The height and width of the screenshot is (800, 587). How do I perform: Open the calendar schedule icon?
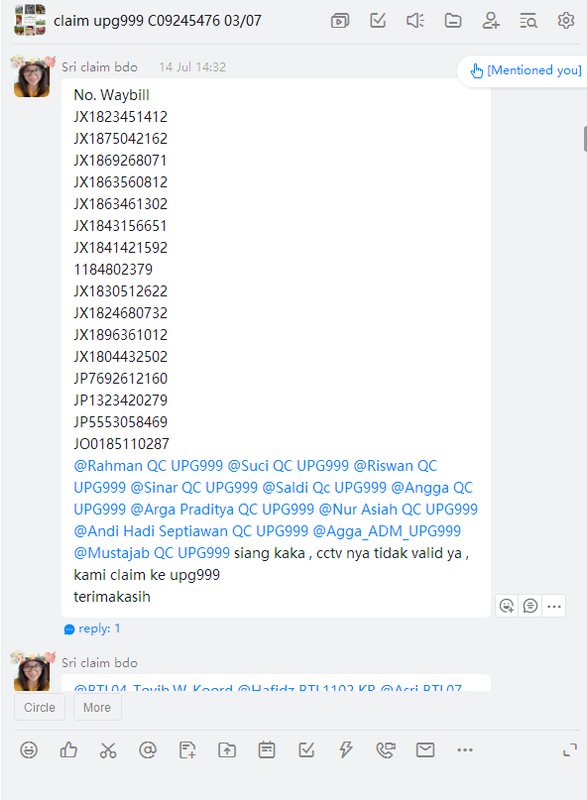[x=267, y=750]
